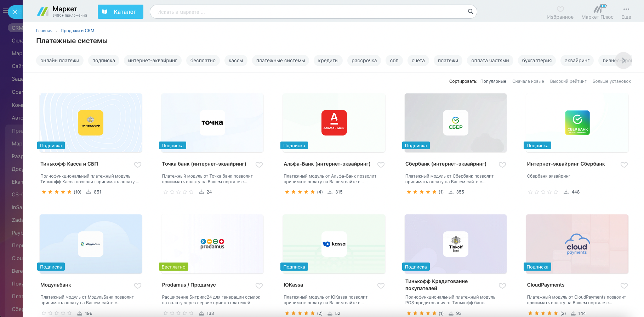Select the 'платежные системы' tag
The image size is (644, 317).
tap(281, 60)
